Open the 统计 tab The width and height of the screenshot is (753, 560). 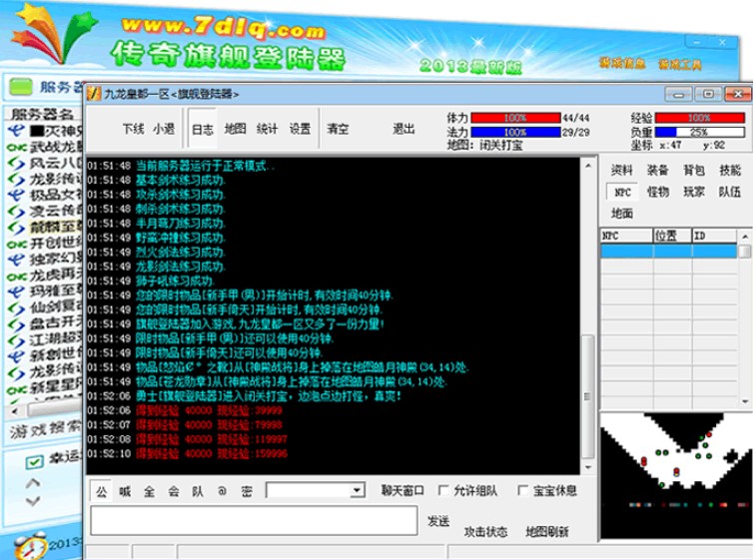tap(267, 129)
